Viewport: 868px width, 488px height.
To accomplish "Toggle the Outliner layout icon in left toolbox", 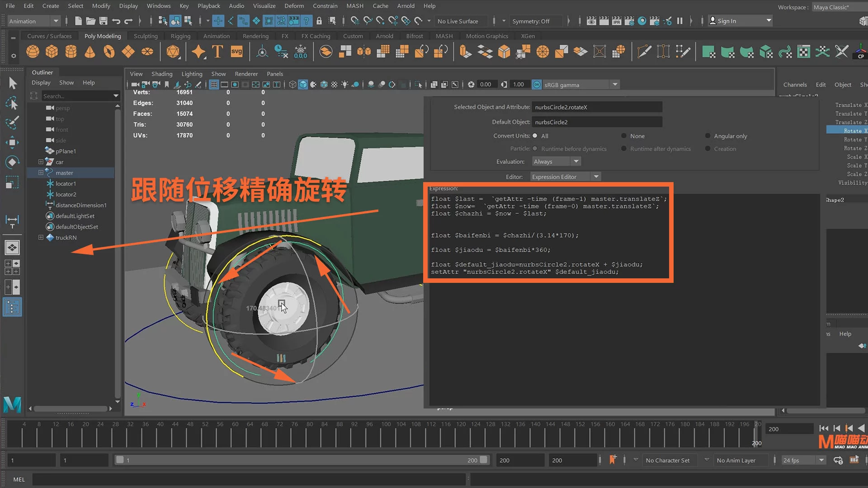I will 12,307.
